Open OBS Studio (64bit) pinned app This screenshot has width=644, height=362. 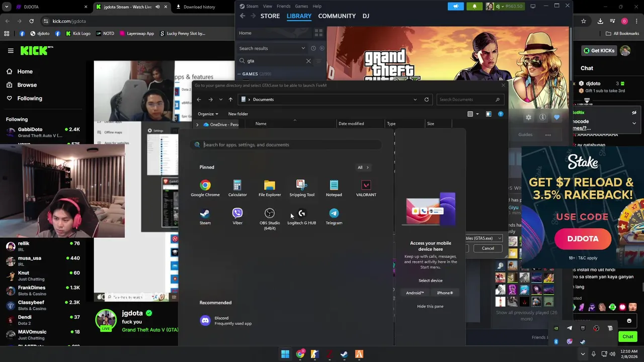tap(270, 219)
